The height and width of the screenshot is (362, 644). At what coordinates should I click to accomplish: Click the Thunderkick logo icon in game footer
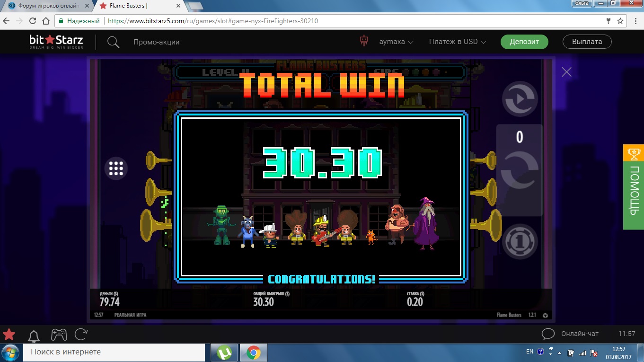545,315
